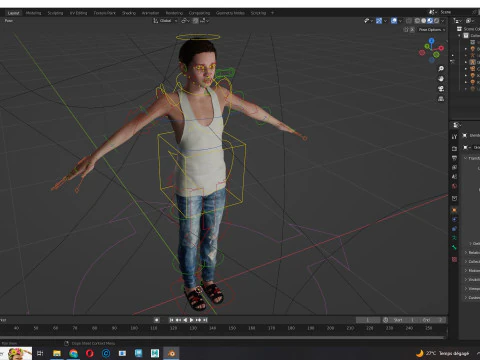Switch to the Modeling workspace tab
480x360 pixels.
[x=33, y=13]
